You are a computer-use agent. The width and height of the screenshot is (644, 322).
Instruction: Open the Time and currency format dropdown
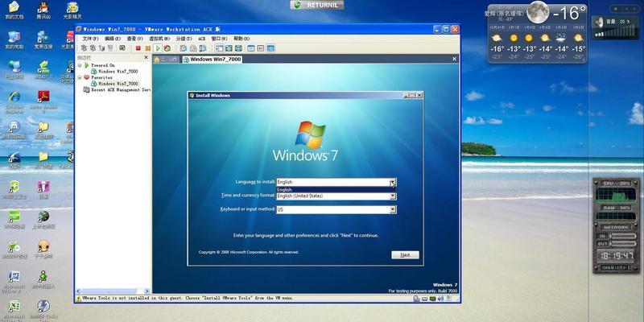(393, 196)
